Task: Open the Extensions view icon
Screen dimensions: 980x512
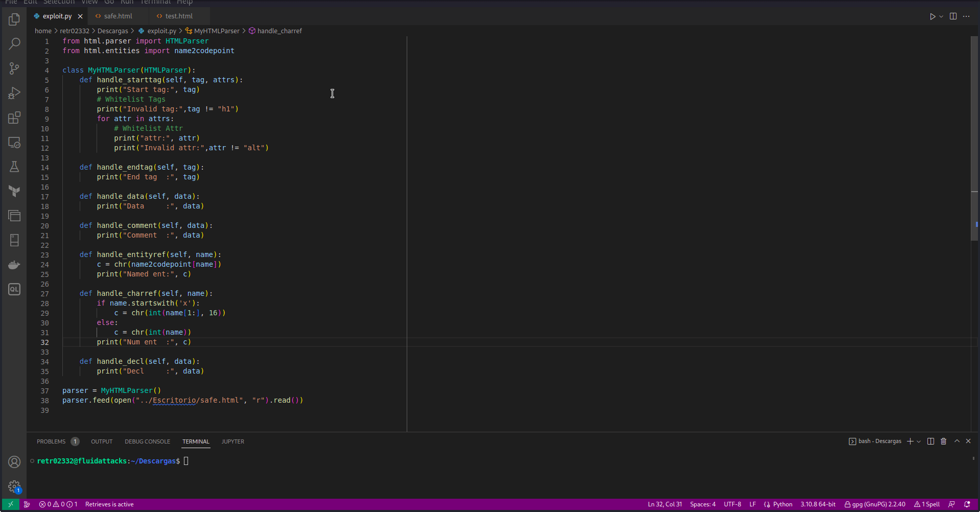Action: point(14,118)
